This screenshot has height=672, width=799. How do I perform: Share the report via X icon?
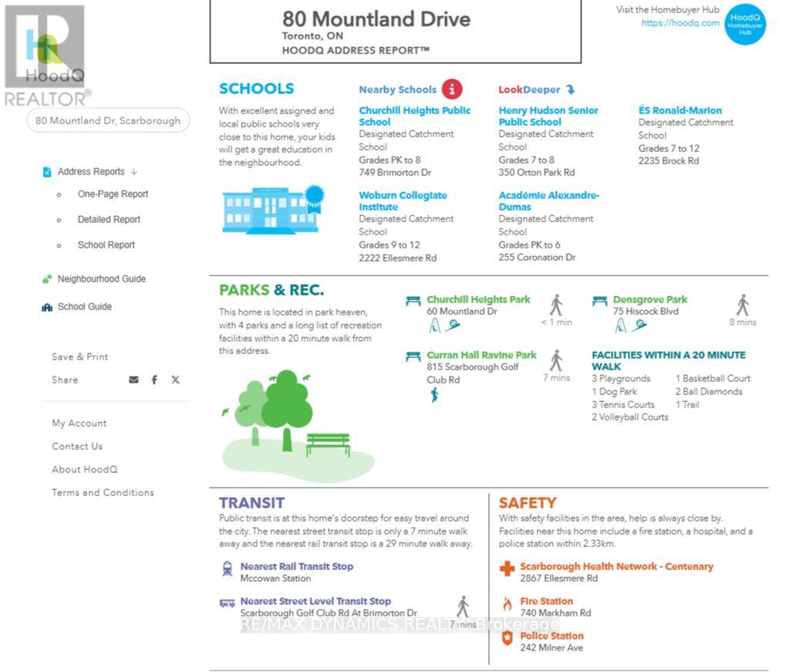click(x=175, y=380)
